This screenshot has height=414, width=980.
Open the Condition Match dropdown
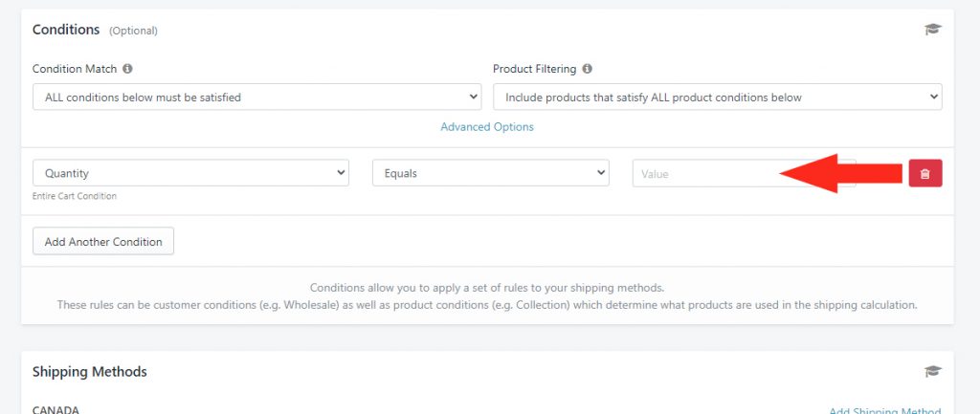click(256, 97)
